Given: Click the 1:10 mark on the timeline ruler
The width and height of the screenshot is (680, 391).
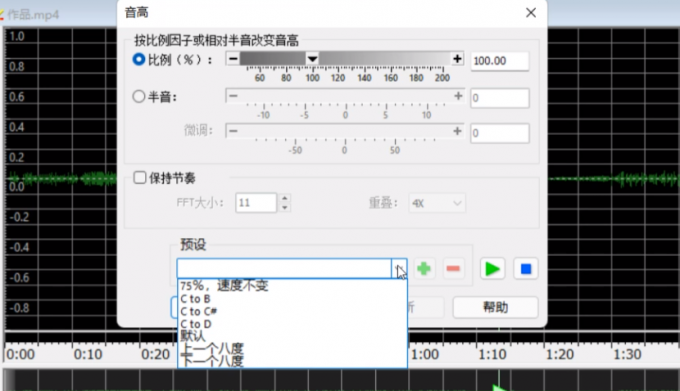Looking at the screenshot, I should point(492,355).
